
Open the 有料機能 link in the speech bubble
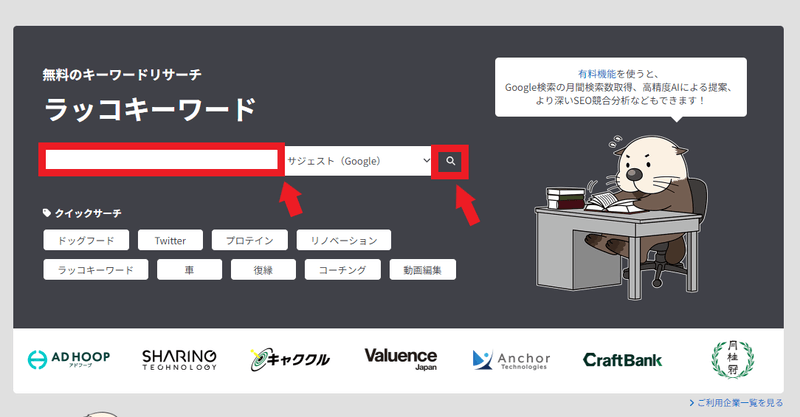(596, 74)
